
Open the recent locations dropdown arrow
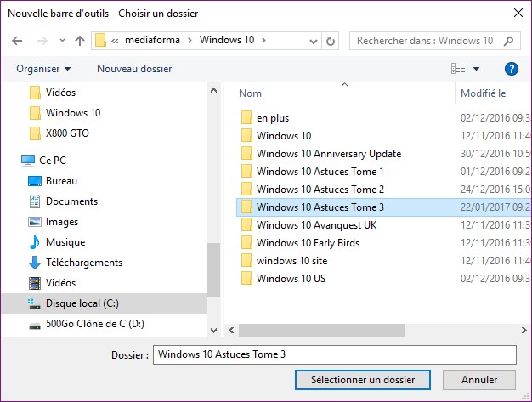point(62,41)
